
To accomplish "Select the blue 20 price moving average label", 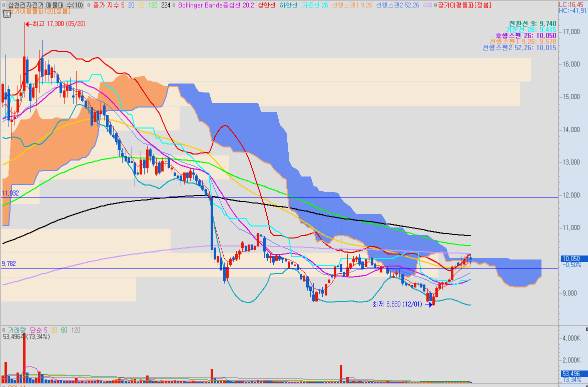I will pyautogui.click(x=131, y=5).
